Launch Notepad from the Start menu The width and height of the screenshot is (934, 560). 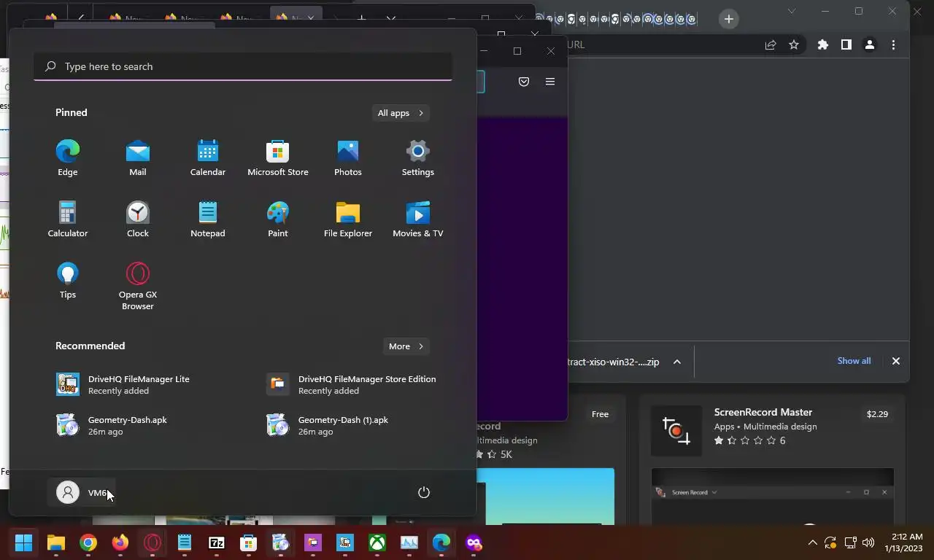208,219
